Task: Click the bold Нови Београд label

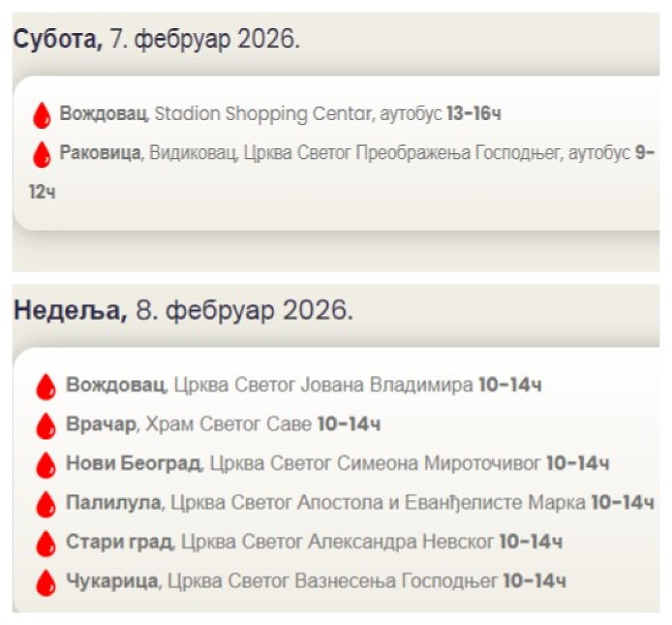Action: pos(134,464)
